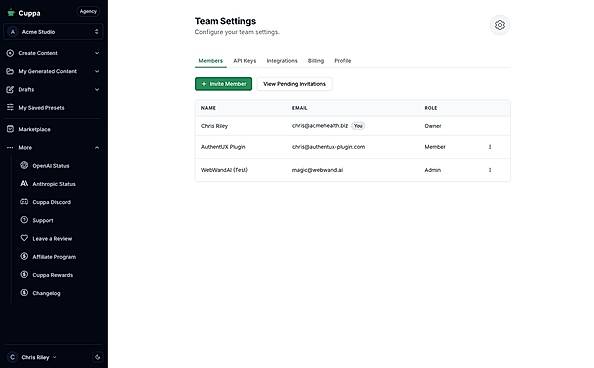
Task: Click the Marketplace store icon
Action: (x=10, y=129)
